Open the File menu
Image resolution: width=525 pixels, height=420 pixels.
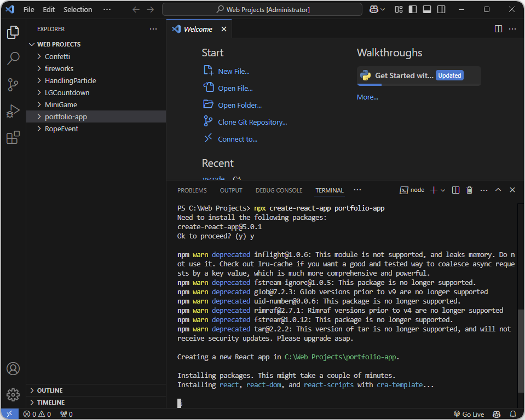(x=29, y=9)
